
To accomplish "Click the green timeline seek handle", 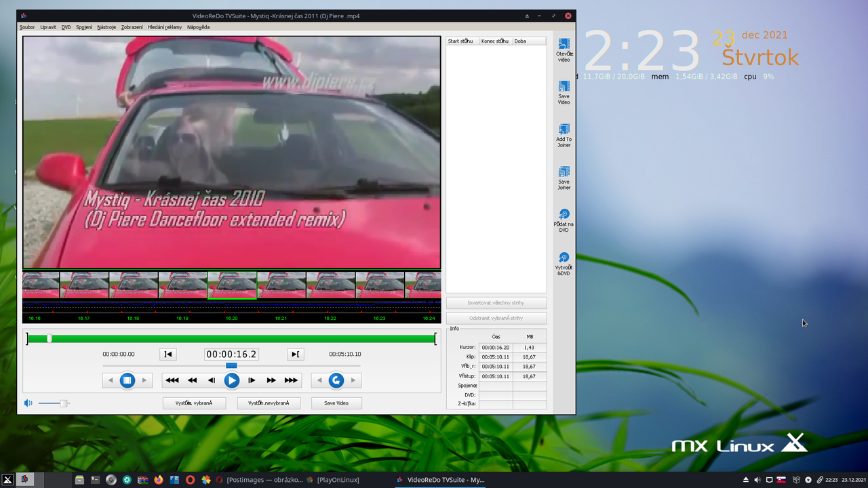I will (49, 338).
